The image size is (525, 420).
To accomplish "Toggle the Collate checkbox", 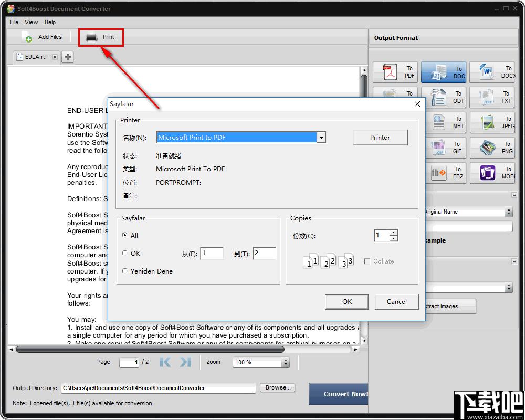I will pos(367,261).
